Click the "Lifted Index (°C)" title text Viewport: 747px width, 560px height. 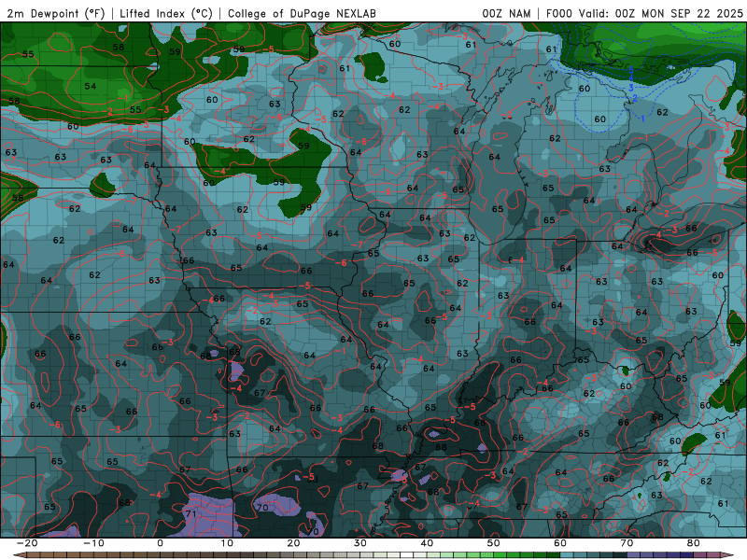click(x=166, y=14)
